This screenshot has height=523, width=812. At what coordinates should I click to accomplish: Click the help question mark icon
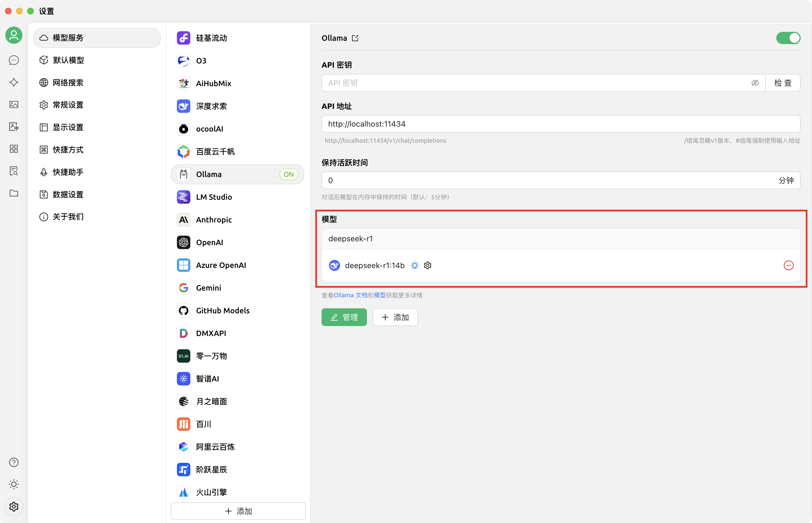coord(14,462)
